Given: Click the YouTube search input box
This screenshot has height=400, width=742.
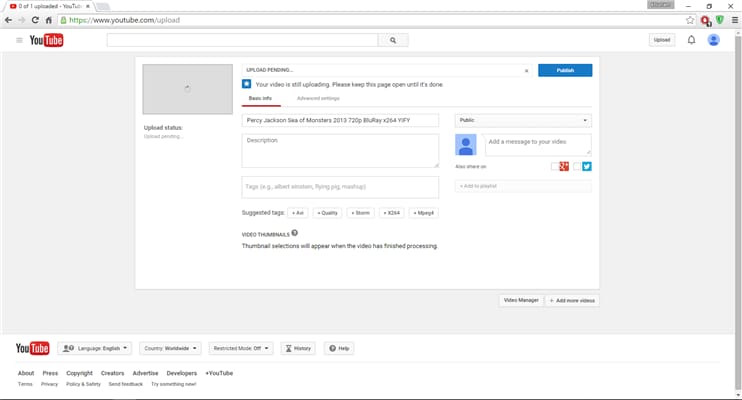Looking at the screenshot, I should click(242, 40).
